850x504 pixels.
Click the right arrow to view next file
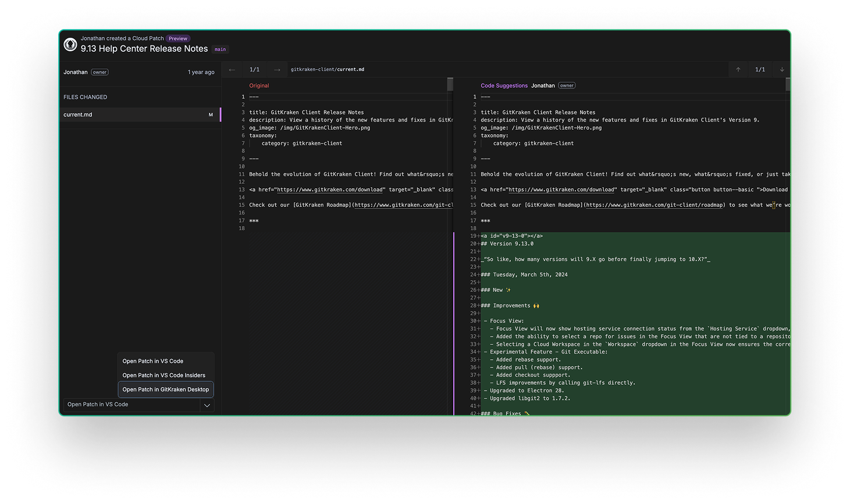[x=278, y=69]
